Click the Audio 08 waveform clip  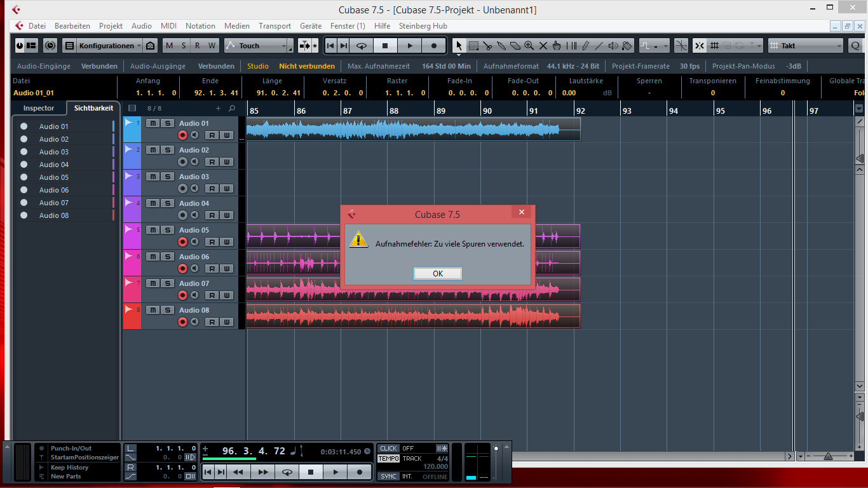tap(413, 316)
